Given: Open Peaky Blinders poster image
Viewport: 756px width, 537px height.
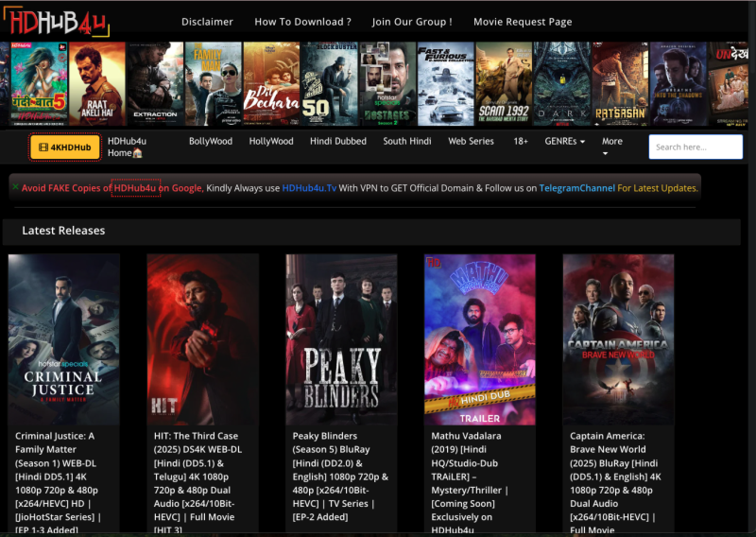Looking at the screenshot, I should 341,339.
